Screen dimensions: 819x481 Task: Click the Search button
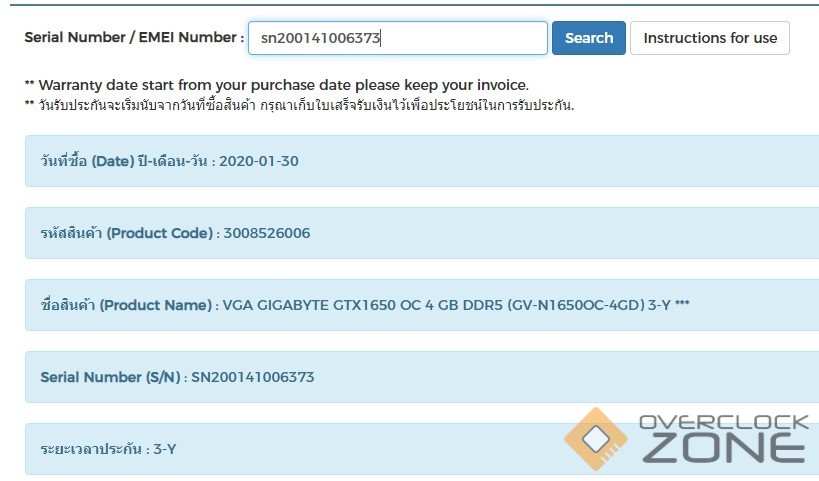point(588,38)
